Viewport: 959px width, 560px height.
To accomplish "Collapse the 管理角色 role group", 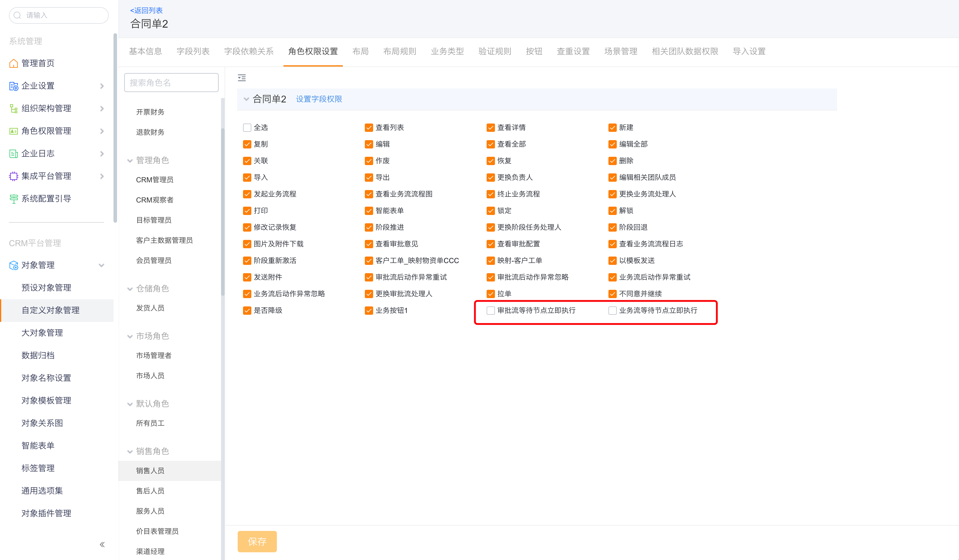I will 130,160.
